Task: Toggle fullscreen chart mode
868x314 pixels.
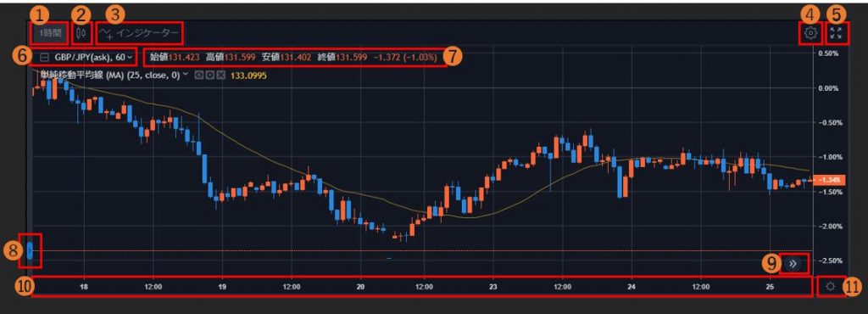Action: coord(836,33)
